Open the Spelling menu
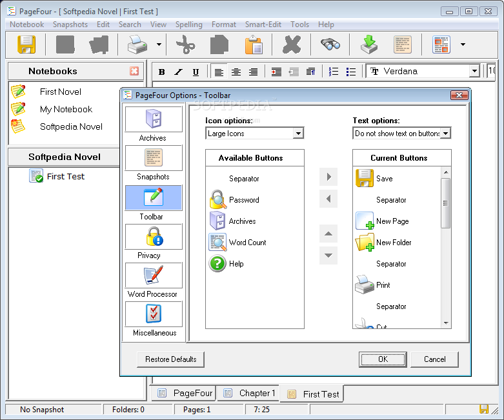The width and height of the screenshot is (504, 420). [188, 25]
